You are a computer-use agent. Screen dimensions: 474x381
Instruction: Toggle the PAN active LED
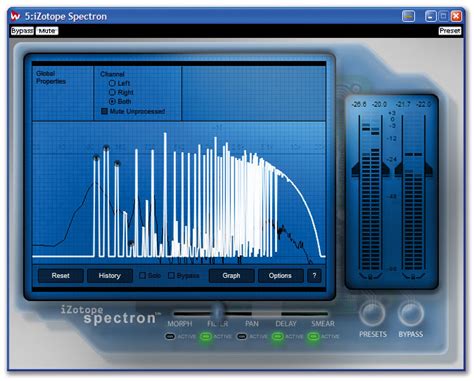coord(242,336)
